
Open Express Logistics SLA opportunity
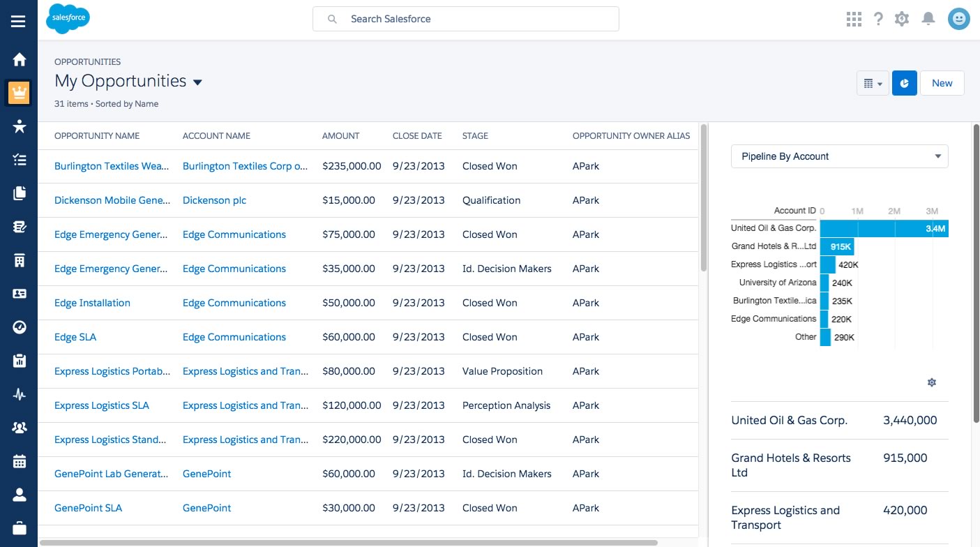click(x=102, y=405)
